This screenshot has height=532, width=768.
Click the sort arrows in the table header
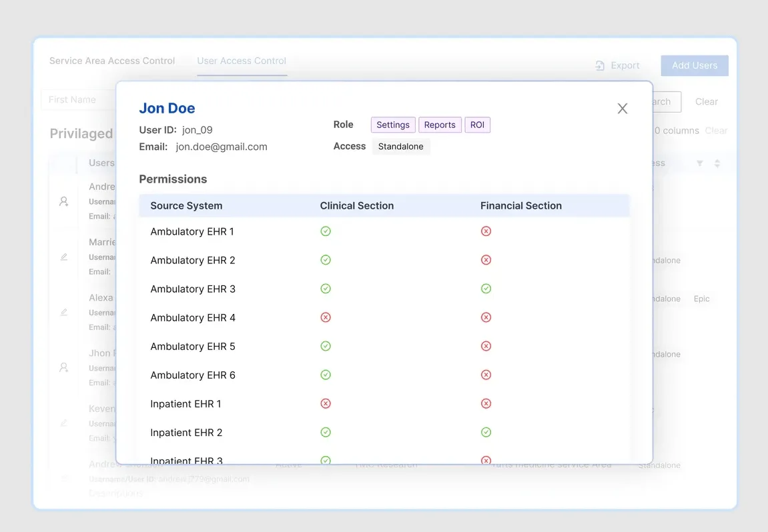[x=717, y=163]
